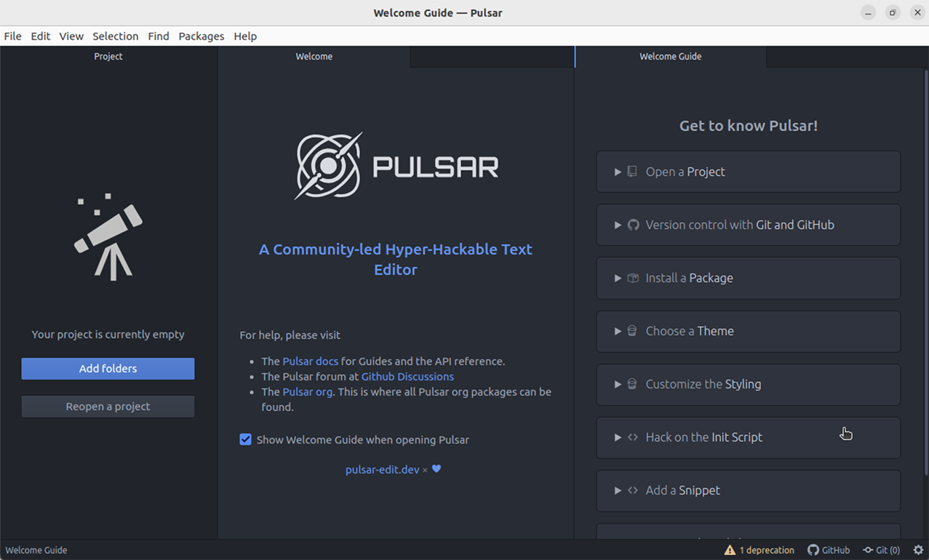
Task: Open the Packages menu
Action: tap(201, 36)
